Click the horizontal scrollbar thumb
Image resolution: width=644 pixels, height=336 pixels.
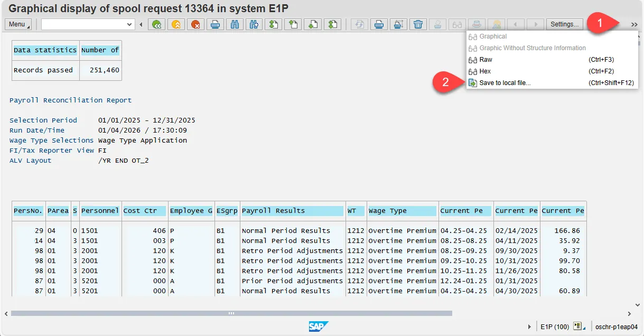(231, 313)
